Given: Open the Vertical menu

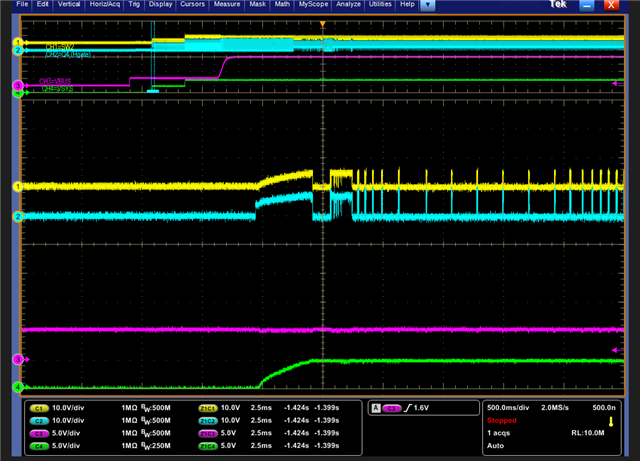Looking at the screenshot, I should pos(69,5).
